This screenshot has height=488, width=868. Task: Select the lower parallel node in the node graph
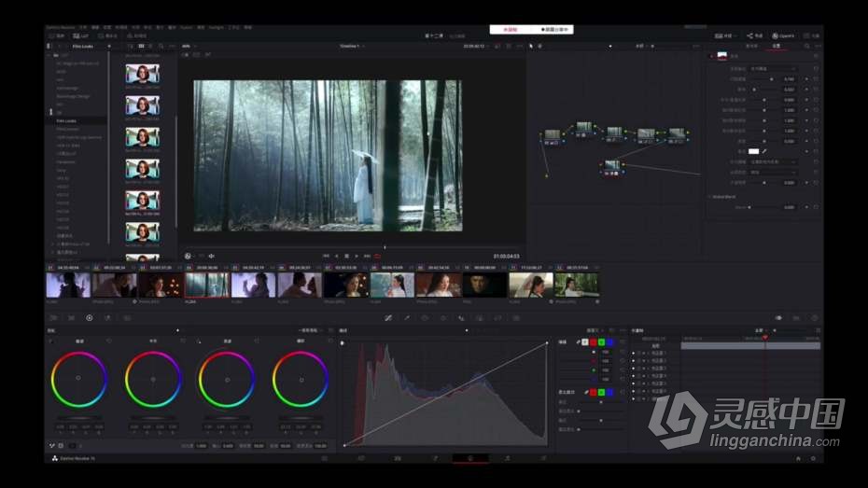coord(611,167)
